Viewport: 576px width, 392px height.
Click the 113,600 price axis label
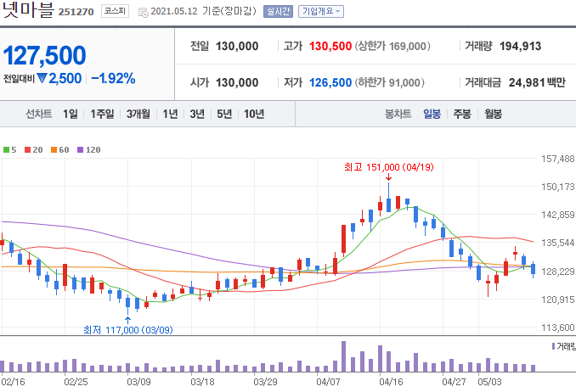tap(558, 328)
